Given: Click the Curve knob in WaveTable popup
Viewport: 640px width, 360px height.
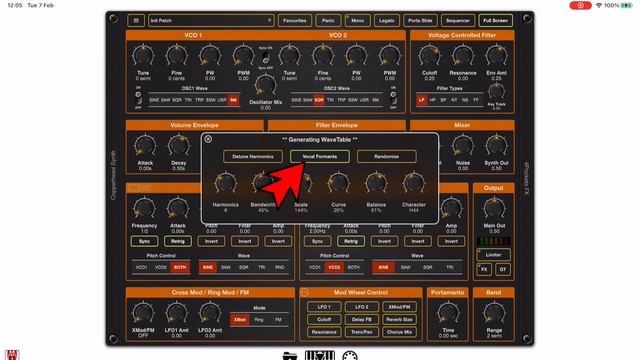Looking at the screenshot, I should point(338,183).
